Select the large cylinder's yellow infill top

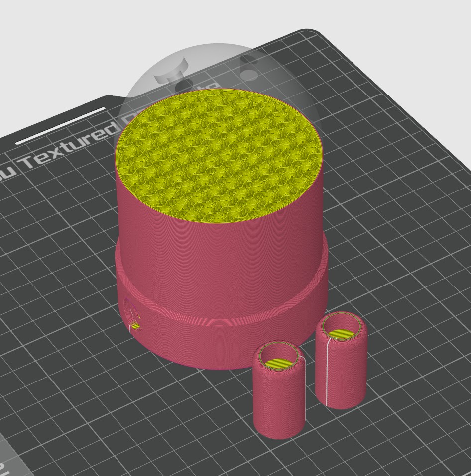[x=218, y=156]
